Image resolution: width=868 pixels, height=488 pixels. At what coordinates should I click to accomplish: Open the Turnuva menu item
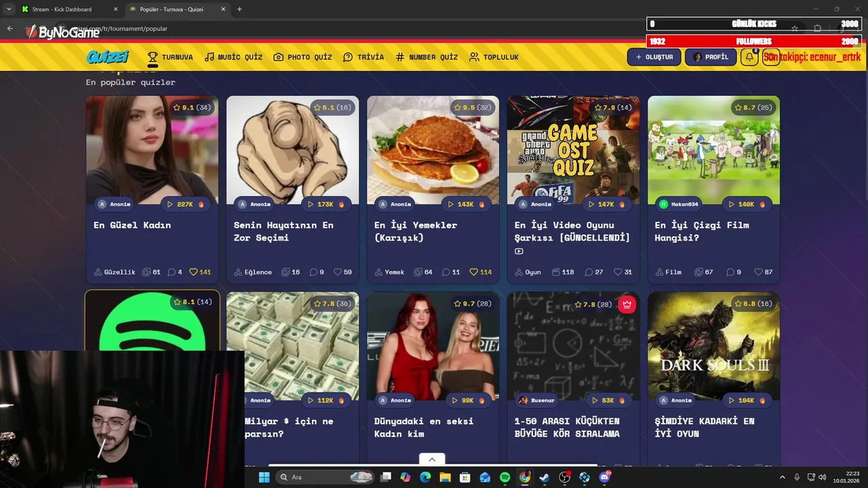click(x=170, y=57)
